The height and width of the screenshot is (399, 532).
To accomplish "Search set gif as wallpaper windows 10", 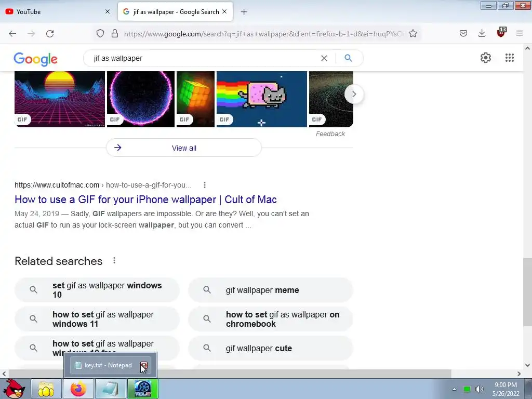I will (x=97, y=290).
